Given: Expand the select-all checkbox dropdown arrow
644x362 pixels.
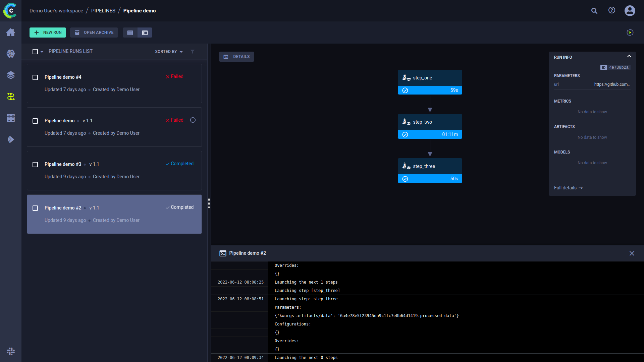Looking at the screenshot, I should 42,52.
